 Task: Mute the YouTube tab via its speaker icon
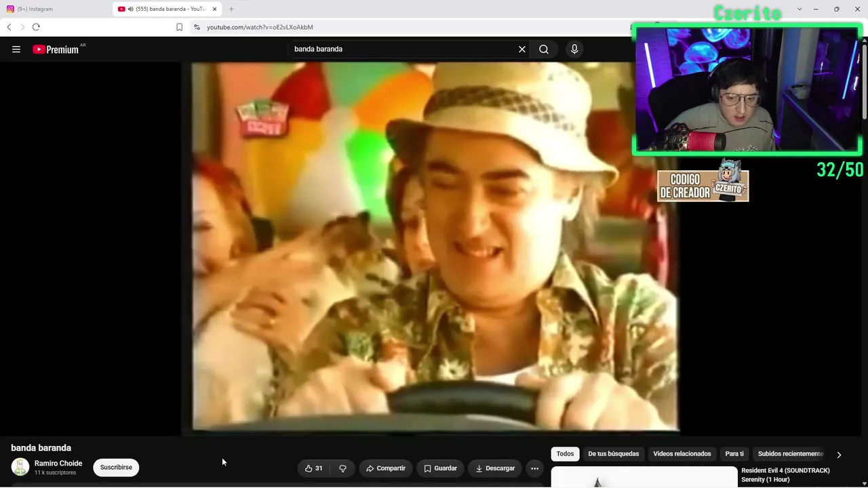(130, 9)
